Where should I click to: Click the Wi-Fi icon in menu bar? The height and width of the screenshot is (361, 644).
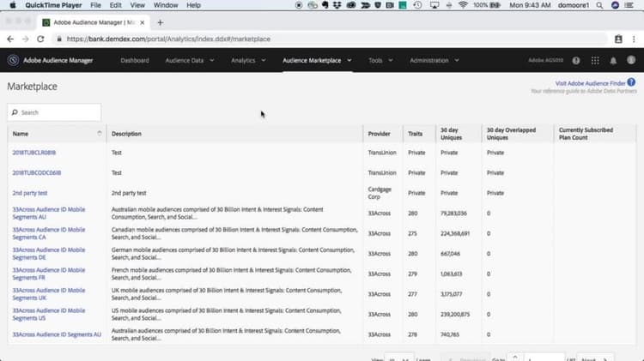pyautogui.click(x=464, y=5)
